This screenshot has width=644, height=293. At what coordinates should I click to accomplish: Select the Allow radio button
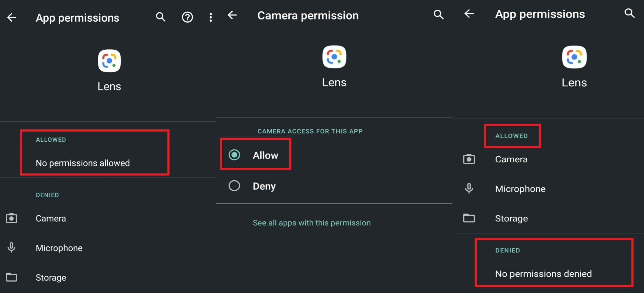[234, 155]
